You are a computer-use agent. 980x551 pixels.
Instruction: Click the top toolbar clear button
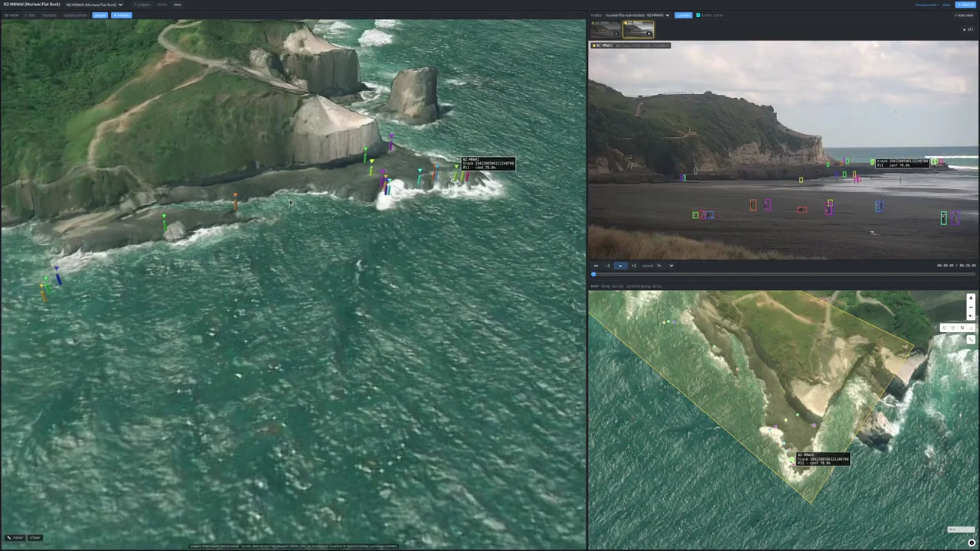coord(177,5)
